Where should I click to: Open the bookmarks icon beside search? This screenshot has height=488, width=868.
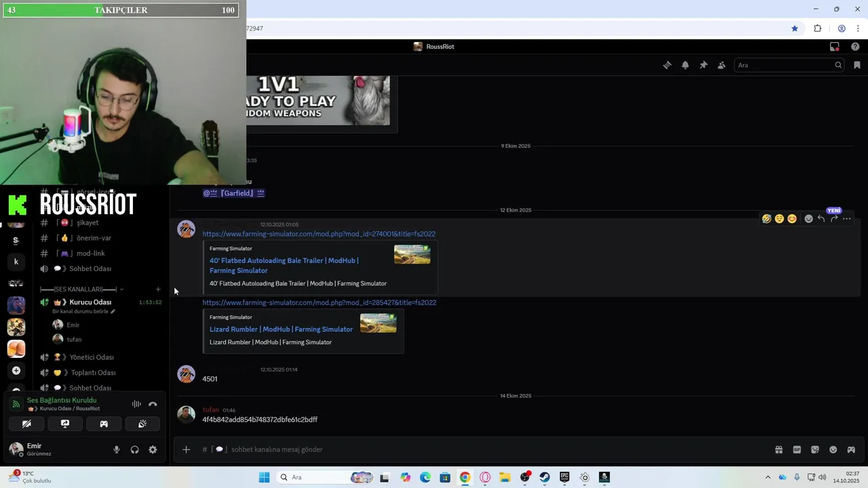pos(857,65)
